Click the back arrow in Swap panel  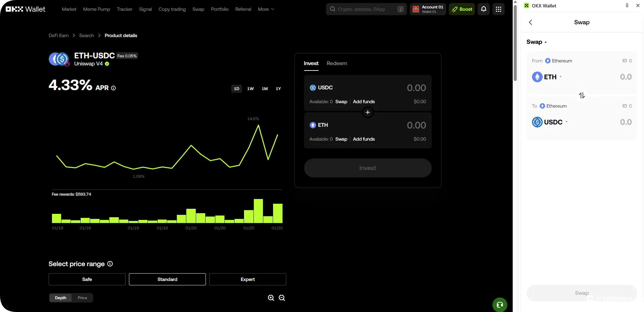531,22
